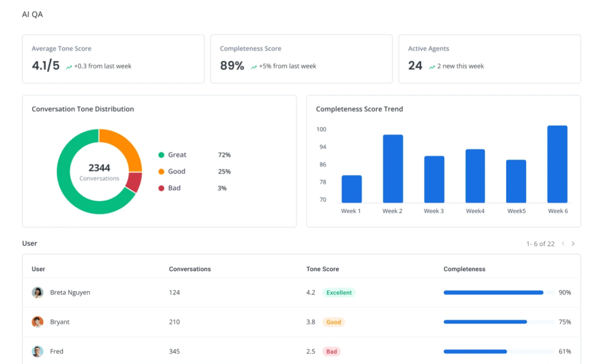Image resolution: width=602 pixels, height=364 pixels.
Task: Click the Excellent tone badge
Action: (339, 292)
